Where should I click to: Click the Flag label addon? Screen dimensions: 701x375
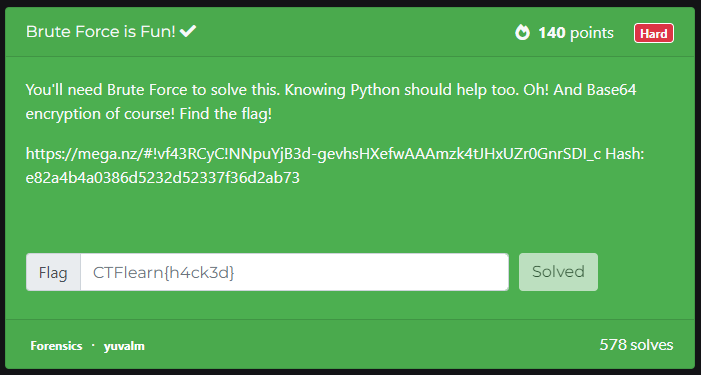53,272
